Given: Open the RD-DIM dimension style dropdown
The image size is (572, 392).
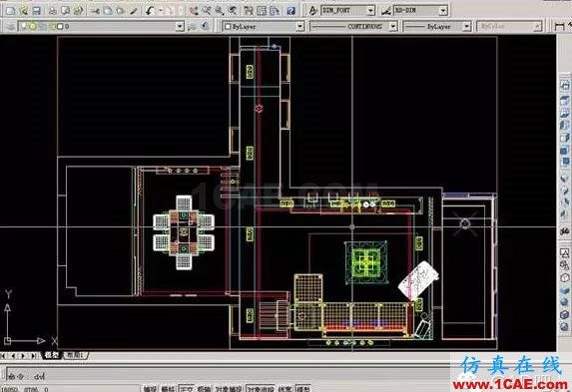Looking at the screenshot, I should click(443, 11).
